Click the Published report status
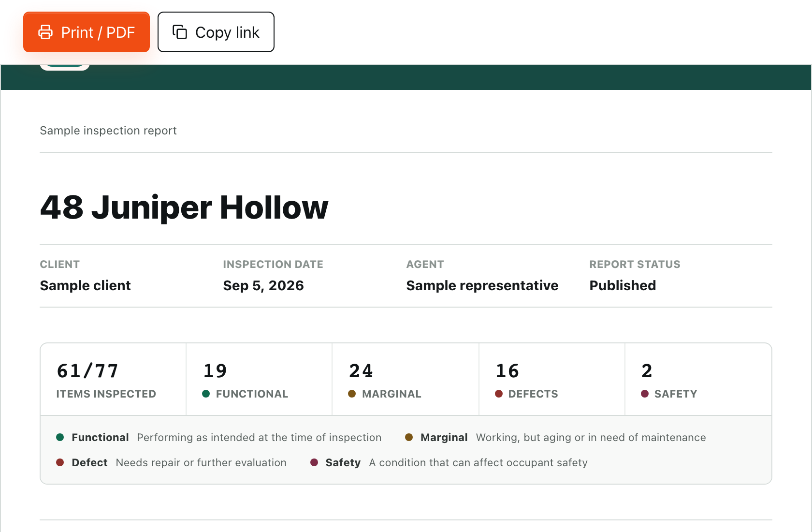The width and height of the screenshot is (812, 532). [623, 285]
